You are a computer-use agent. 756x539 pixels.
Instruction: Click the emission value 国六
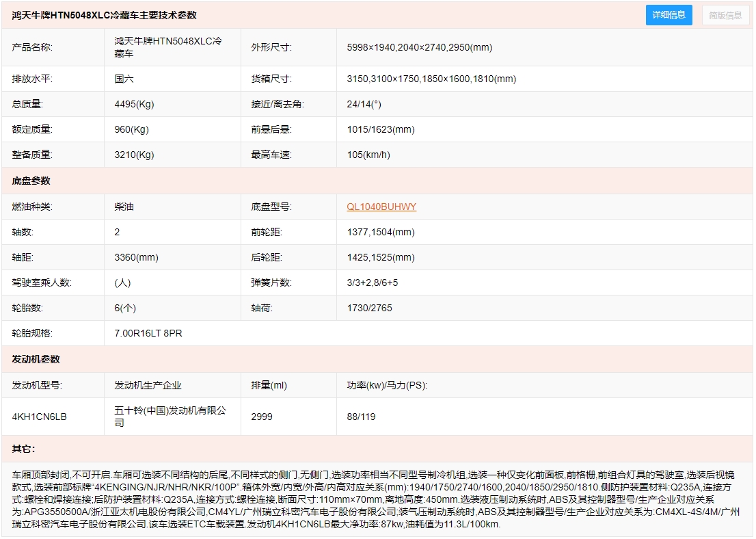pyautogui.click(x=124, y=79)
